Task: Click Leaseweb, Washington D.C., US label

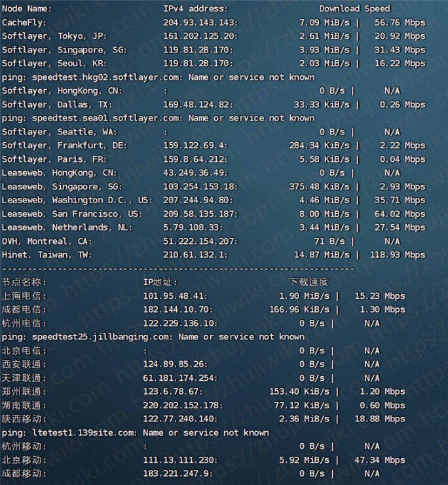Action: 77,200
